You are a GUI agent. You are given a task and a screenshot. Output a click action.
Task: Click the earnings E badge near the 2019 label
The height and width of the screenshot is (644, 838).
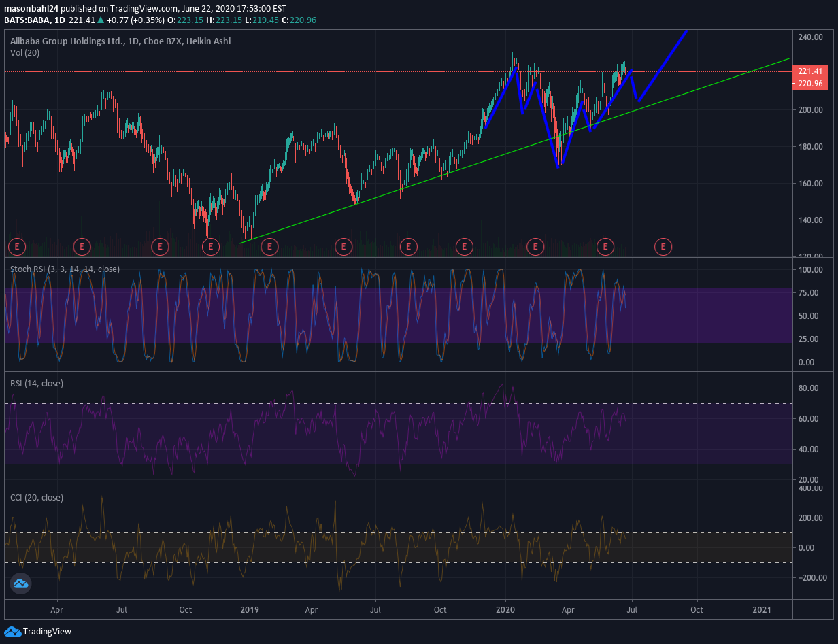point(269,246)
